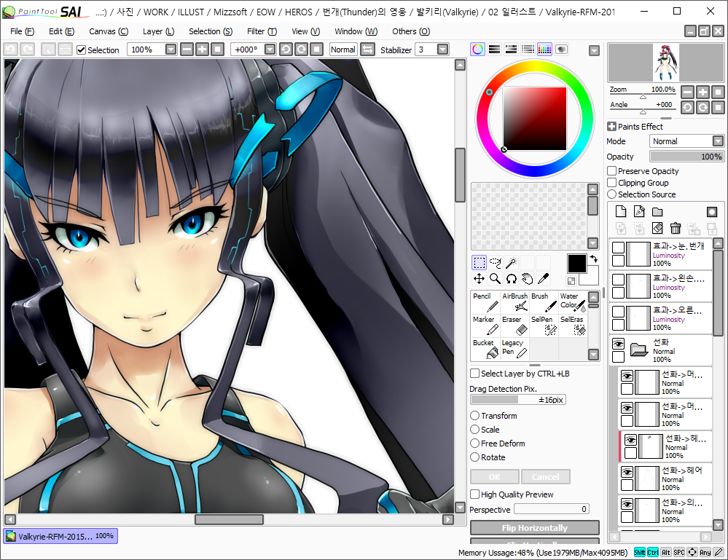Image resolution: width=728 pixels, height=560 pixels.
Task: Select the Eyedropper color picker tool
Action: point(543,278)
